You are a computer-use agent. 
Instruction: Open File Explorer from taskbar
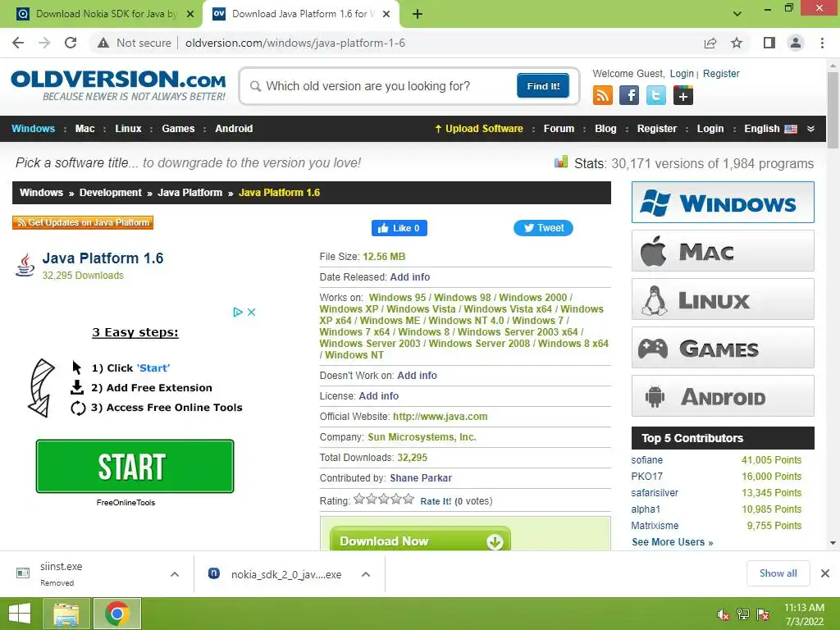pyautogui.click(x=66, y=614)
